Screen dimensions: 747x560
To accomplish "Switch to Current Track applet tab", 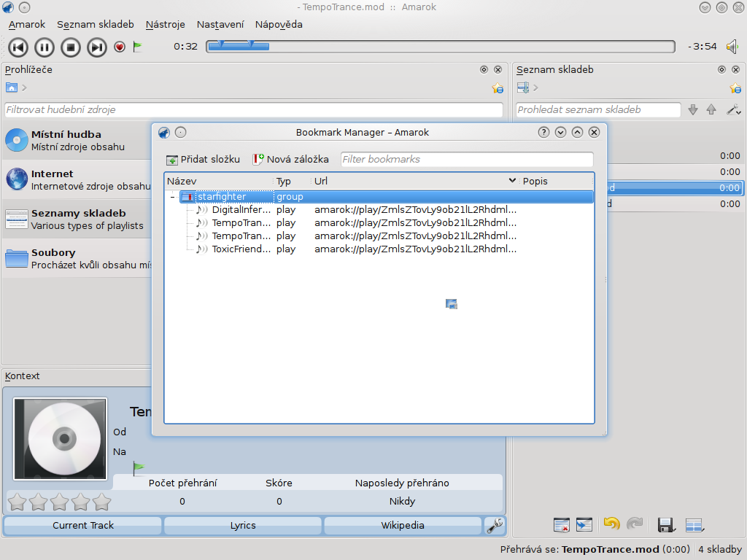I will 83,525.
